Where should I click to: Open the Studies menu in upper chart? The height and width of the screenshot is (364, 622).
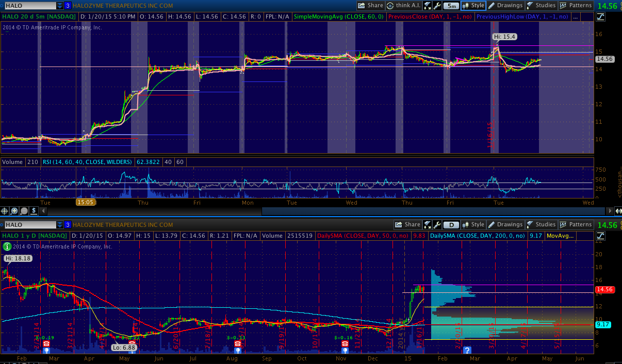[x=541, y=6]
